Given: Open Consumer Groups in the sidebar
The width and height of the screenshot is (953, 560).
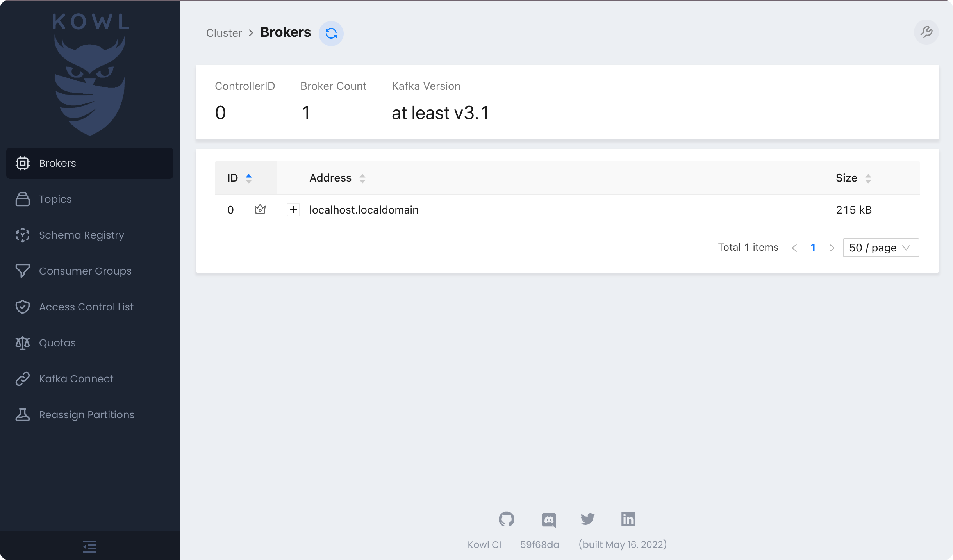Looking at the screenshot, I should [x=85, y=271].
